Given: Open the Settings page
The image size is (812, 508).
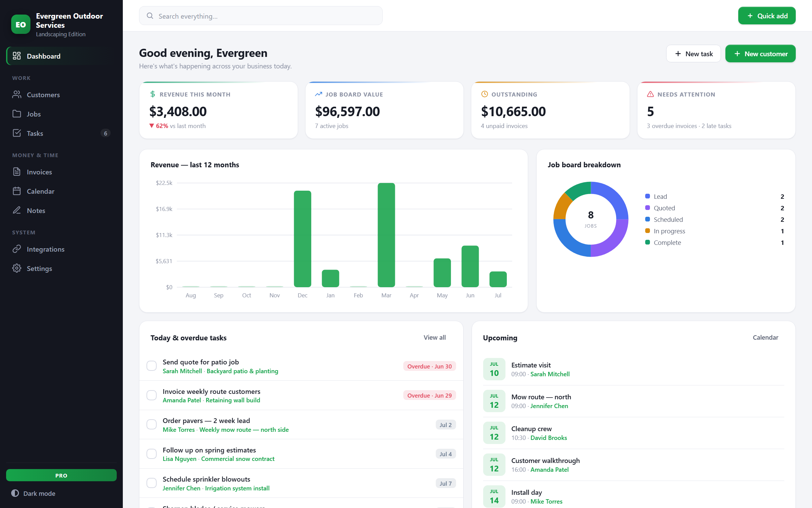Looking at the screenshot, I should pos(61,268).
